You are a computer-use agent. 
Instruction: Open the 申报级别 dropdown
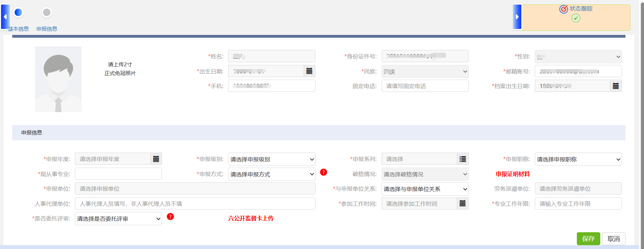(x=271, y=159)
